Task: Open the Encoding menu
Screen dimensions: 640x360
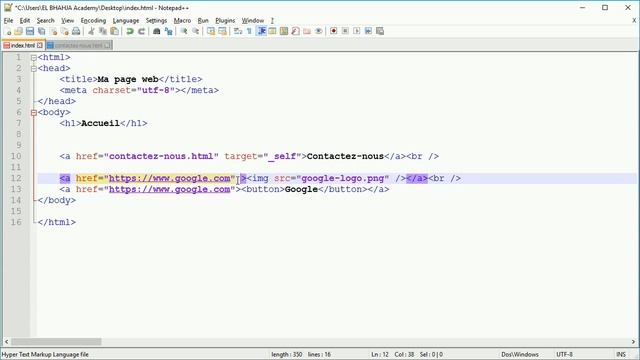Action: point(93,20)
